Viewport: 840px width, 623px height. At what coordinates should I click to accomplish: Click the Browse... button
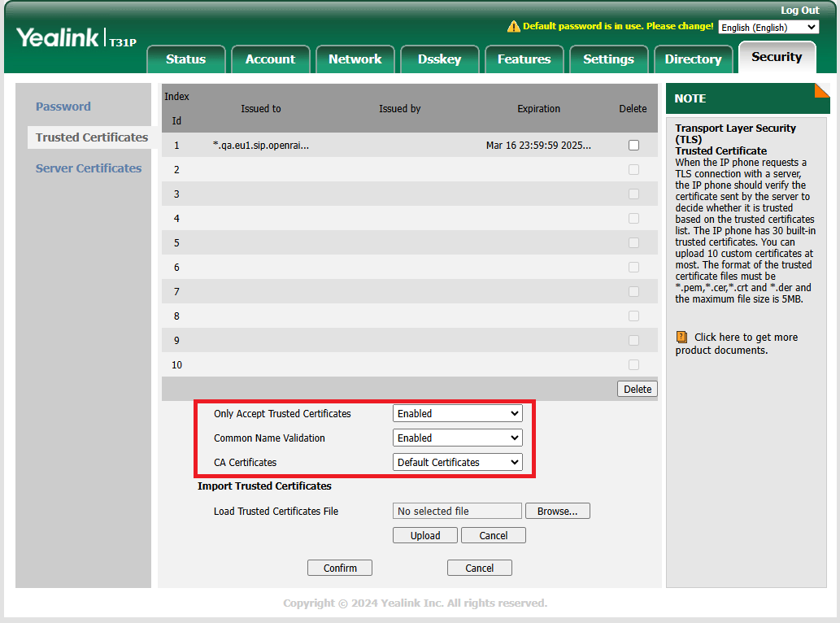(x=558, y=511)
